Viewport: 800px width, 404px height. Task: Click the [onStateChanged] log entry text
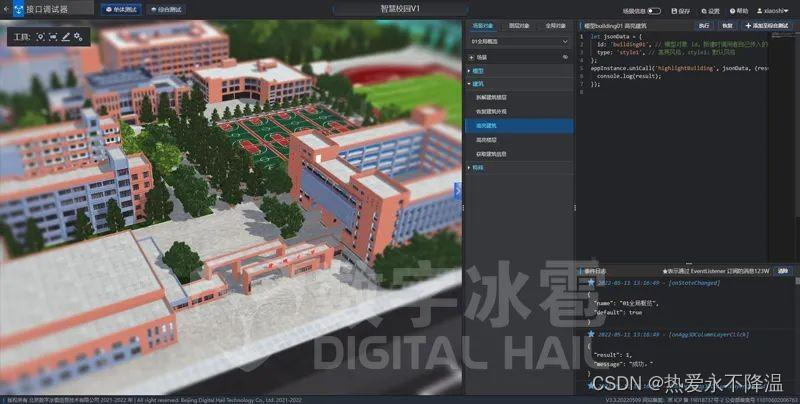(694, 283)
